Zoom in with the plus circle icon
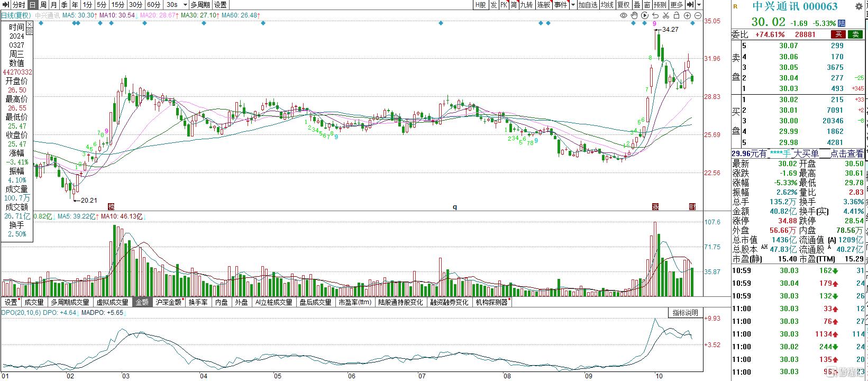Screen dimensions: 868x381 tap(687, 15)
